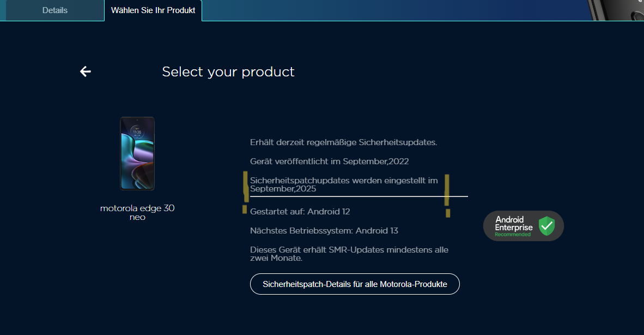Open Sicherheitspatch-Details für alle Motorola-Produkte

(355, 284)
